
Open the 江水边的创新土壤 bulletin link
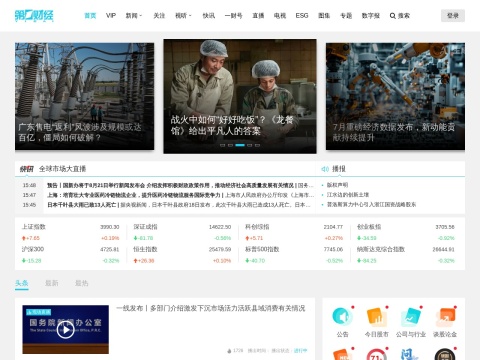point(348,195)
